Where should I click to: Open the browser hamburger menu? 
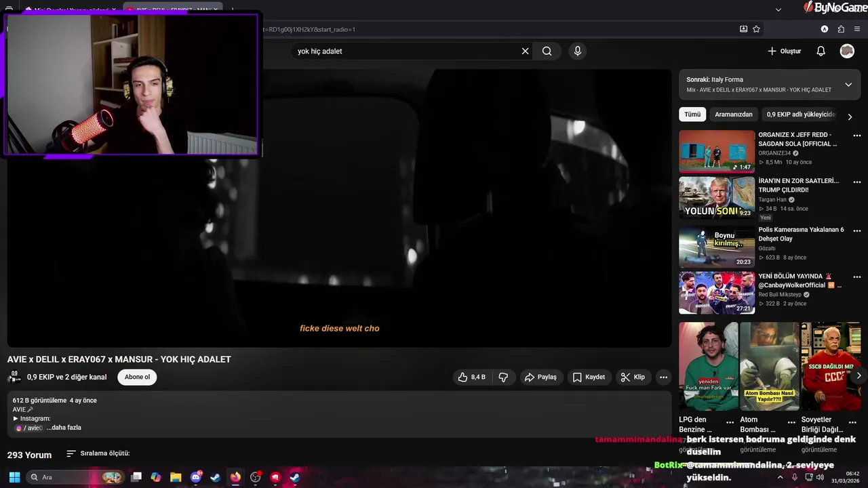coord(857,29)
